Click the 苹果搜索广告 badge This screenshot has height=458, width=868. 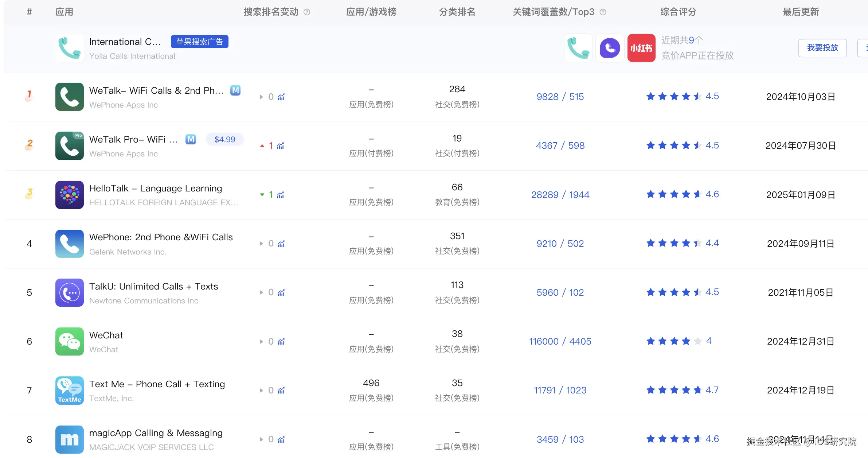tap(199, 42)
